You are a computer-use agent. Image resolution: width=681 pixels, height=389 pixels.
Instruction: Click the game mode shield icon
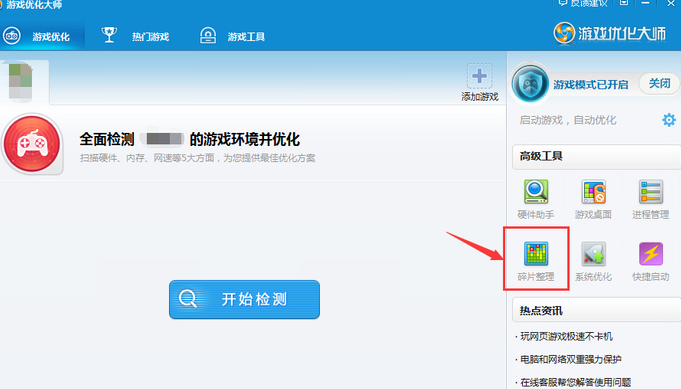coord(530,84)
